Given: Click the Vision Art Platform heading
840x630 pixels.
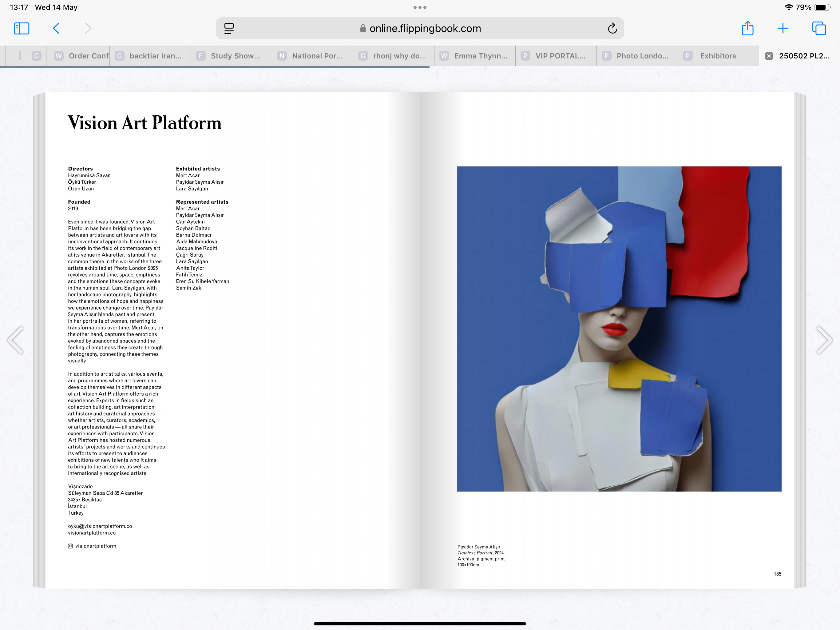Looking at the screenshot, I should click(145, 123).
